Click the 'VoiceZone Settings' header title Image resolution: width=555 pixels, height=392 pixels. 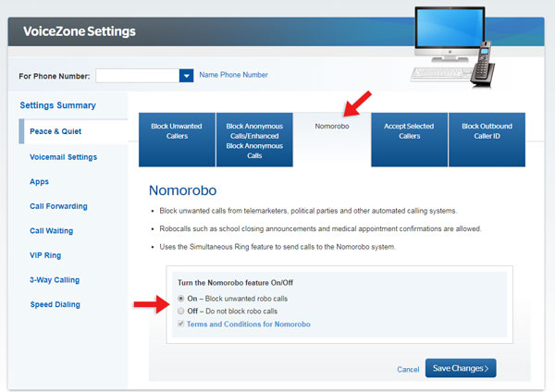(x=80, y=31)
